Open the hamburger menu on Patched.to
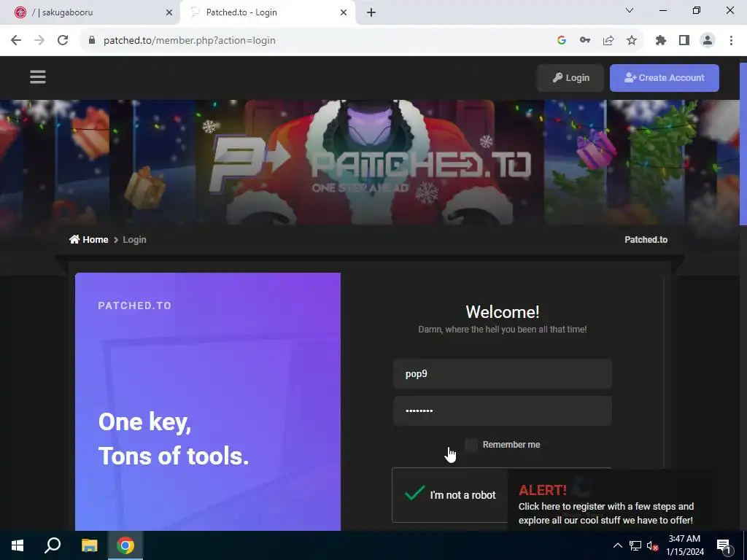 [x=38, y=77]
